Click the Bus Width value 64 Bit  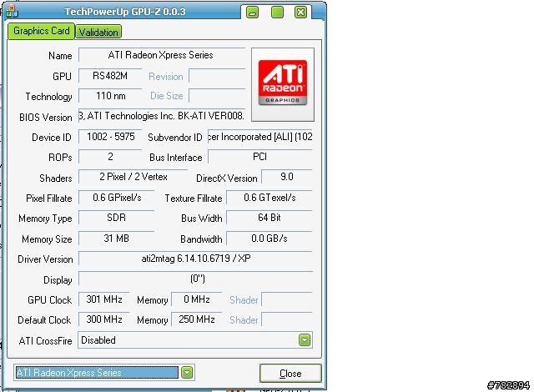pyautogui.click(x=270, y=218)
